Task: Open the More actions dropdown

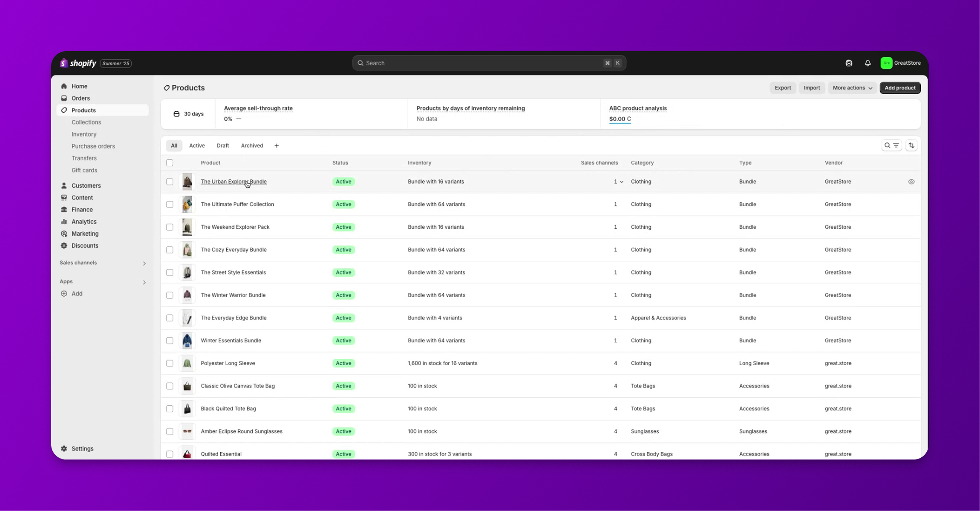Action: tap(852, 88)
